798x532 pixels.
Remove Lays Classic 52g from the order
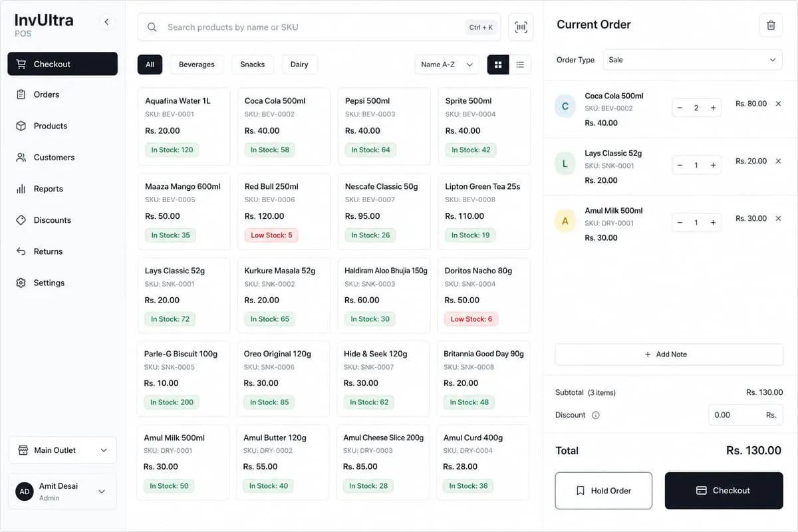coord(778,161)
